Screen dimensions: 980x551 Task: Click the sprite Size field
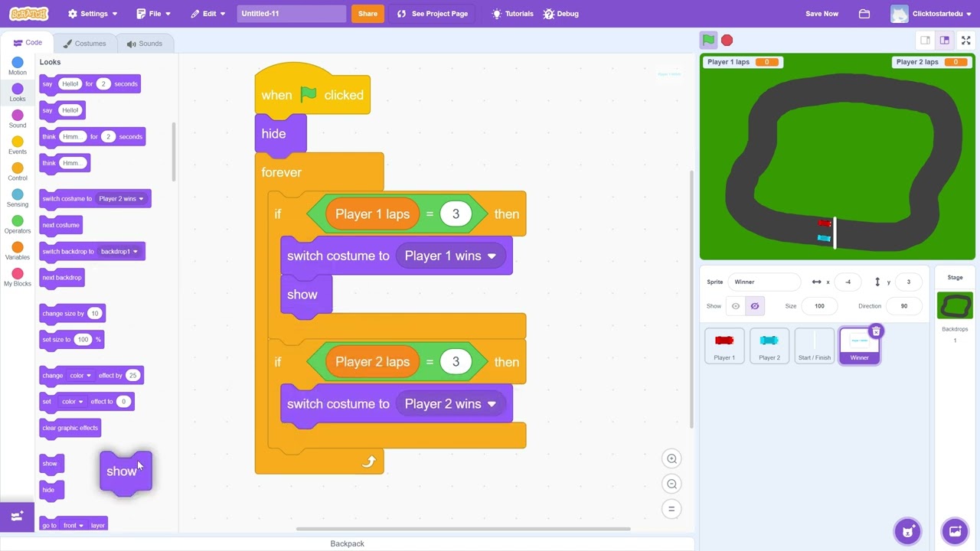coord(820,306)
